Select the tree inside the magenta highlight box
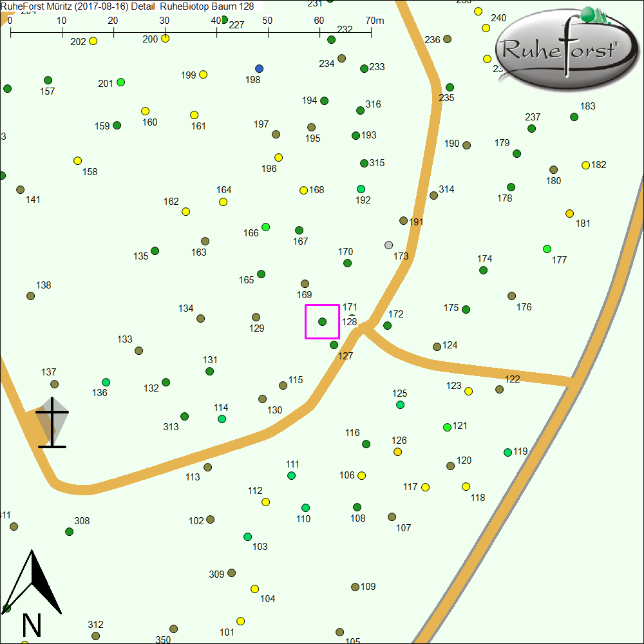Image resolution: width=644 pixels, height=644 pixels. click(x=323, y=321)
